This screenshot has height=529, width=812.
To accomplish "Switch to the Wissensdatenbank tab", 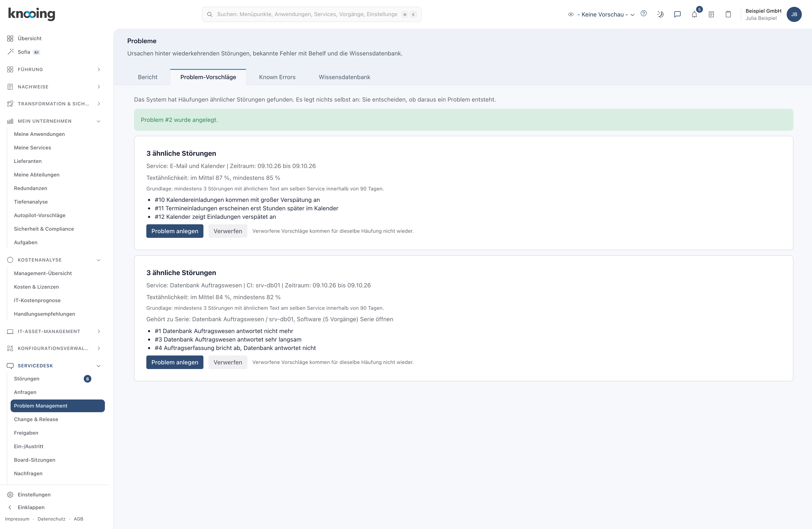I will click(x=344, y=77).
